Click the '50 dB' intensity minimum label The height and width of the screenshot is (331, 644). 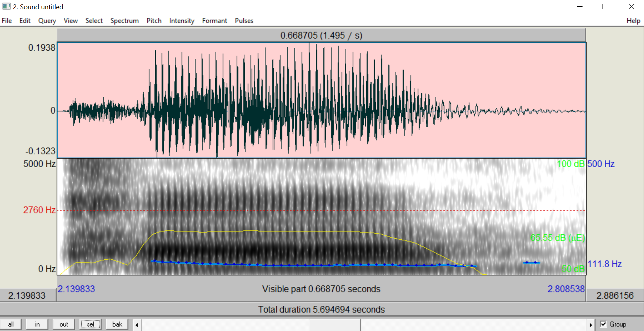[573, 269]
